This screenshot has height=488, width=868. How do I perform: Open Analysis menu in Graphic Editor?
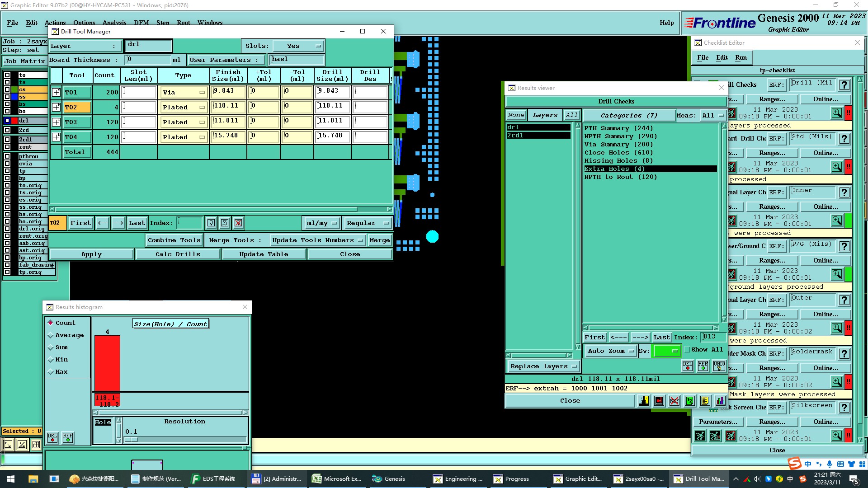114,23
